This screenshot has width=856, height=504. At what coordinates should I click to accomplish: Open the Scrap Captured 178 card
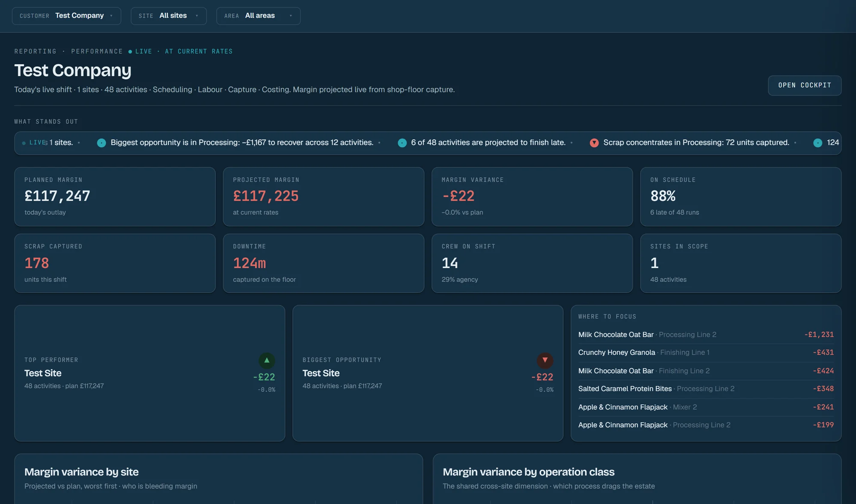pyautogui.click(x=115, y=263)
